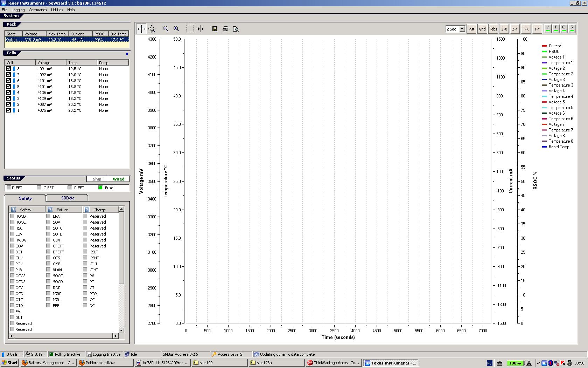The height and width of the screenshot is (368, 588).
Task: Open print preview of the chart
Action: 236,29
